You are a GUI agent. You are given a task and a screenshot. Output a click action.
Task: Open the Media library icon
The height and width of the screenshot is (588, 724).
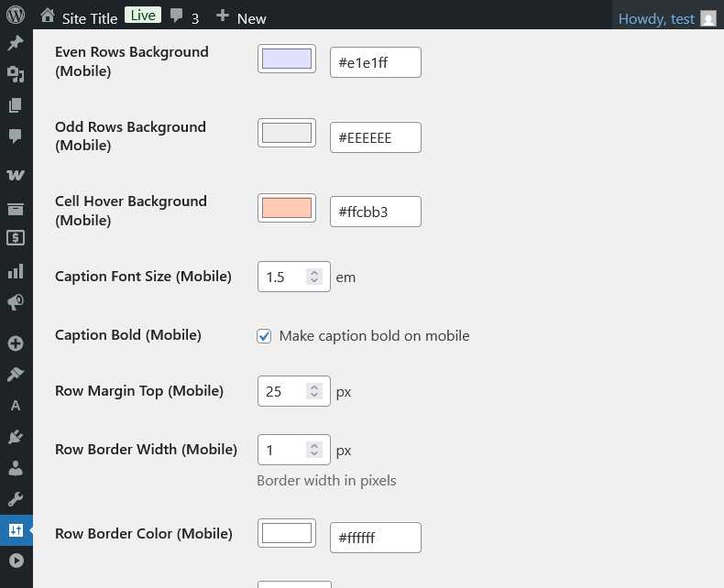16,75
